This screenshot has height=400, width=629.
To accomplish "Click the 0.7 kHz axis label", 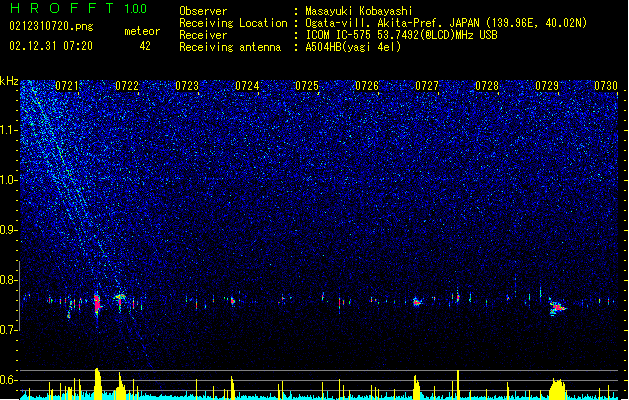I will tap(9, 330).
